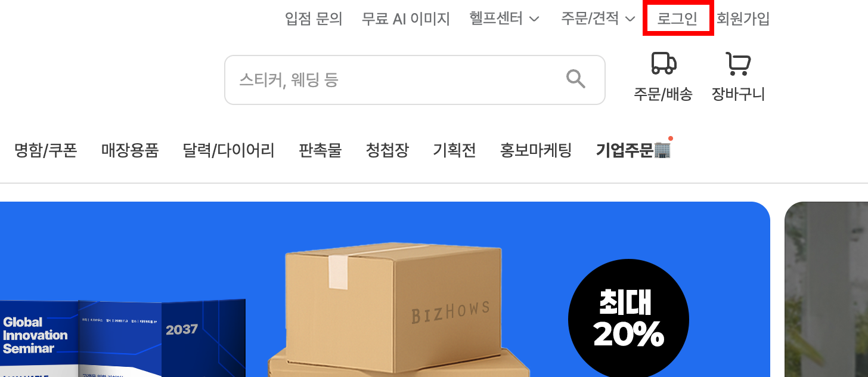Select the 명함/쿠폰 category
868x377 pixels.
46,150
